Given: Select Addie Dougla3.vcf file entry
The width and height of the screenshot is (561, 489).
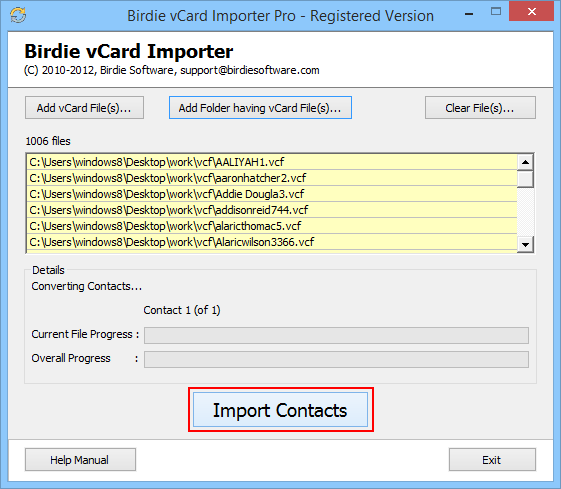Looking at the screenshot, I should click(272, 194).
